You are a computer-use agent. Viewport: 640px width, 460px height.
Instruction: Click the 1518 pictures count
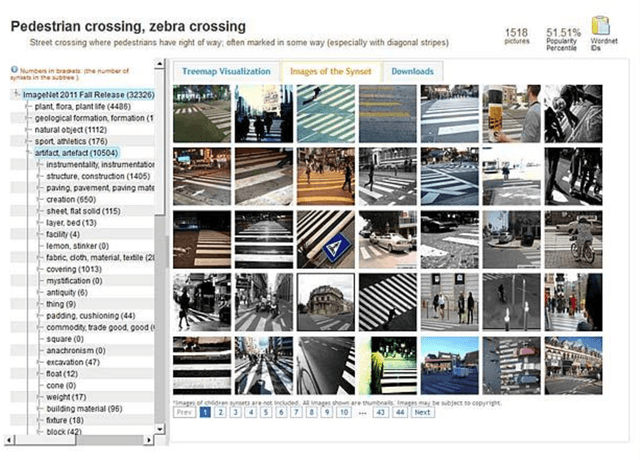pyautogui.click(x=516, y=36)
